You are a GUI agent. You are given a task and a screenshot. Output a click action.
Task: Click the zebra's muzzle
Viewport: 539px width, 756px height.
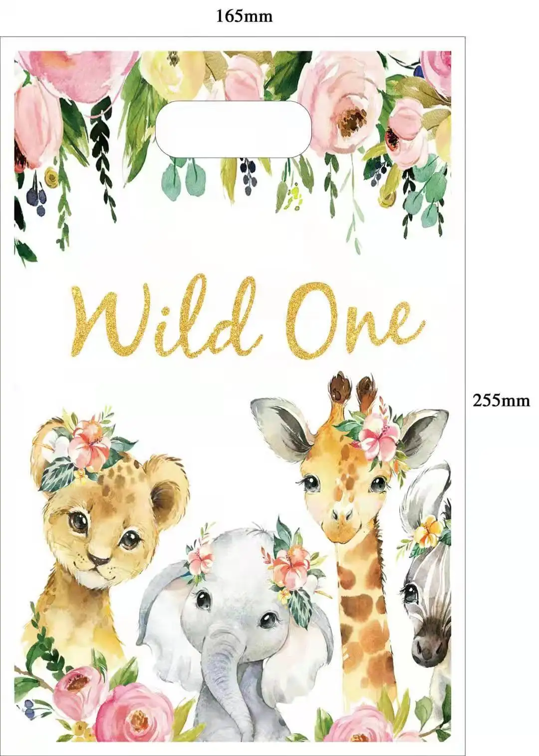[x=429, y=644]
